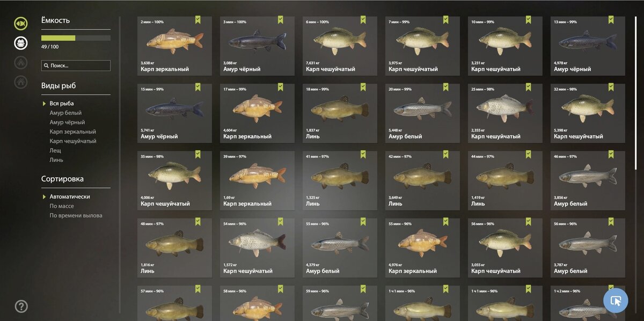Screen dimensions: 644x321
Task: Sort fish По времени вылова
Action: tap(76, 215)
